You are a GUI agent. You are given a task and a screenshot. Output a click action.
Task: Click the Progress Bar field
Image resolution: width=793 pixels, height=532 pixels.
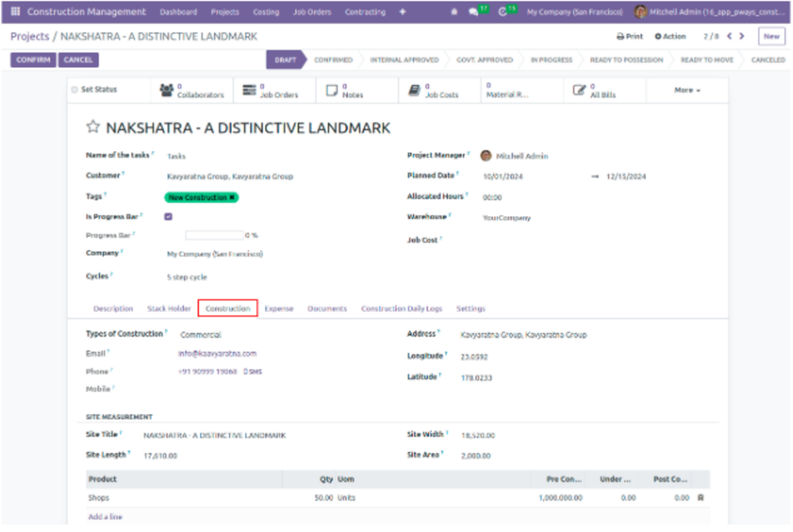[x=214, y=235]
